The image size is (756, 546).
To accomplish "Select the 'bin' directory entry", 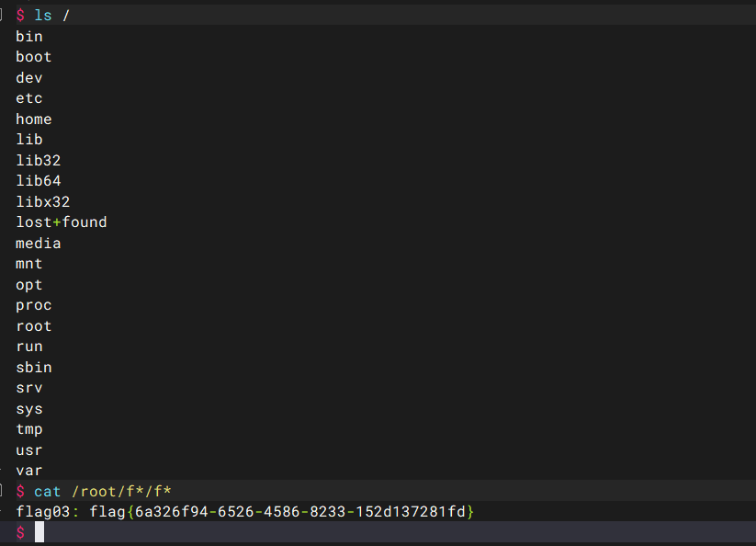I will [x=28, y=37].
